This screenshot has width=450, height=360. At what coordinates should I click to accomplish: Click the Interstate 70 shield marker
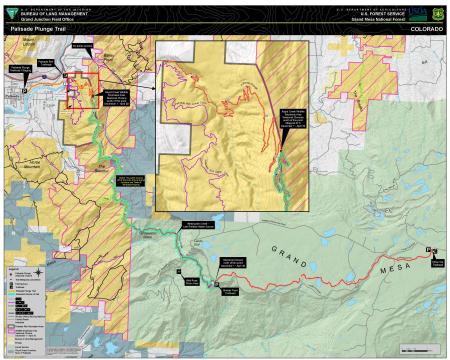[x=44, y=76]
